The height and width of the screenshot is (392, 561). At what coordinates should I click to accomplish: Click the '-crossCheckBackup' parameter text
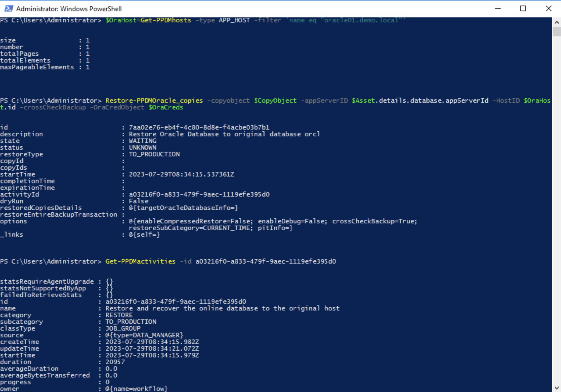click(x=53, y=107)
